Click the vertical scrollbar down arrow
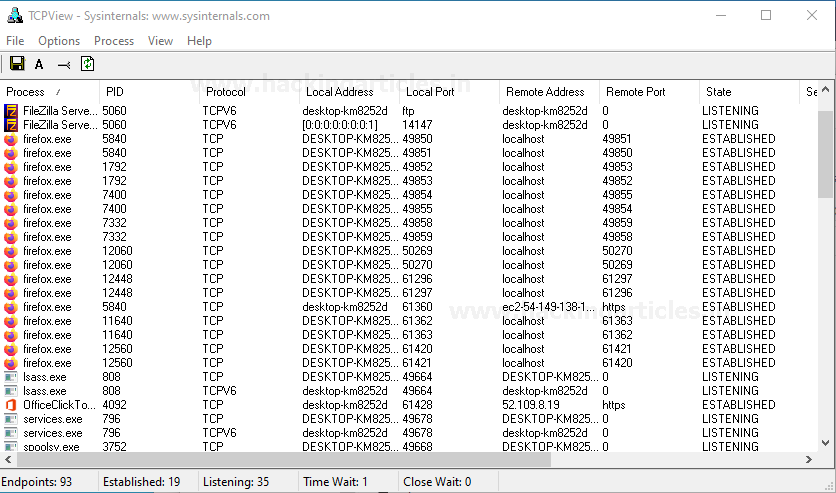Screen dimensions: 836x493 tap(825, 443)
